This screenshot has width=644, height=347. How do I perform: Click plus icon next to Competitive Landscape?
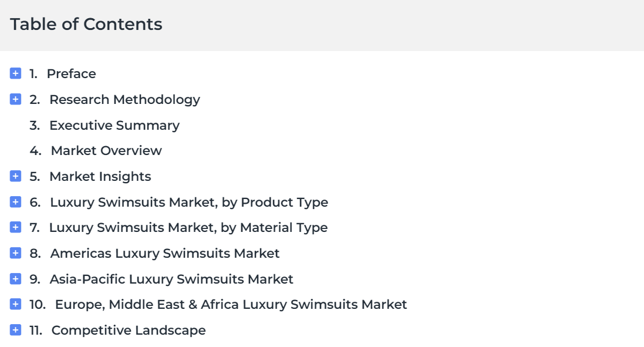coord(16,330)
